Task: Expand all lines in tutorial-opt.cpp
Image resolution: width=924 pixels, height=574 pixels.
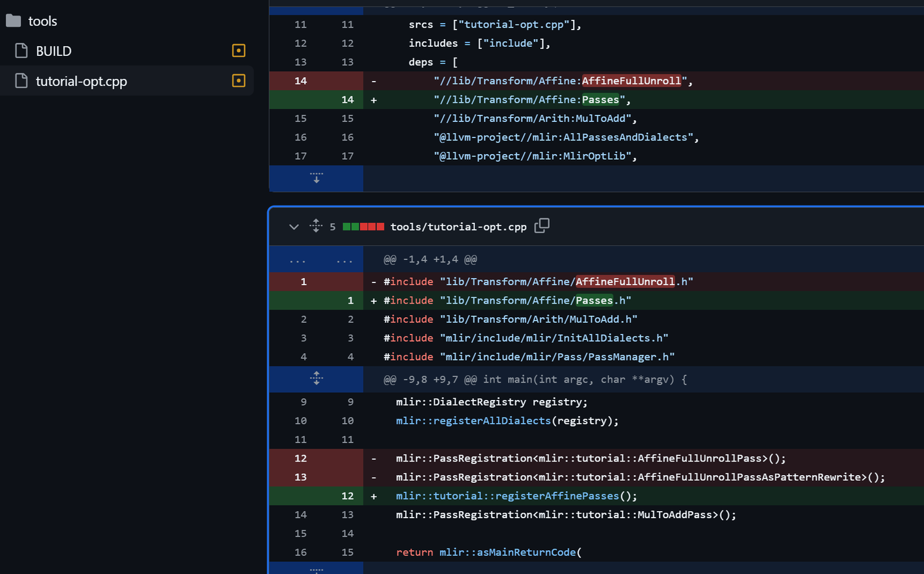Action: 316,225
